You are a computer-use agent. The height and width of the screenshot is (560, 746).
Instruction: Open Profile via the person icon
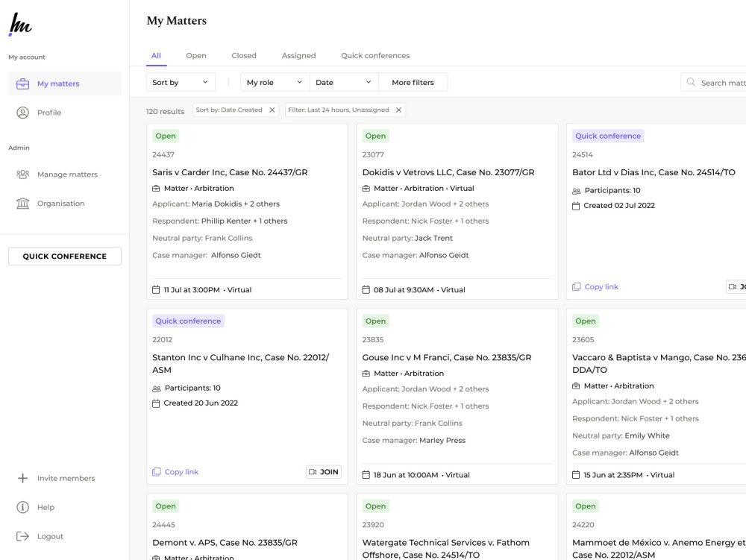tap(22, 113)
